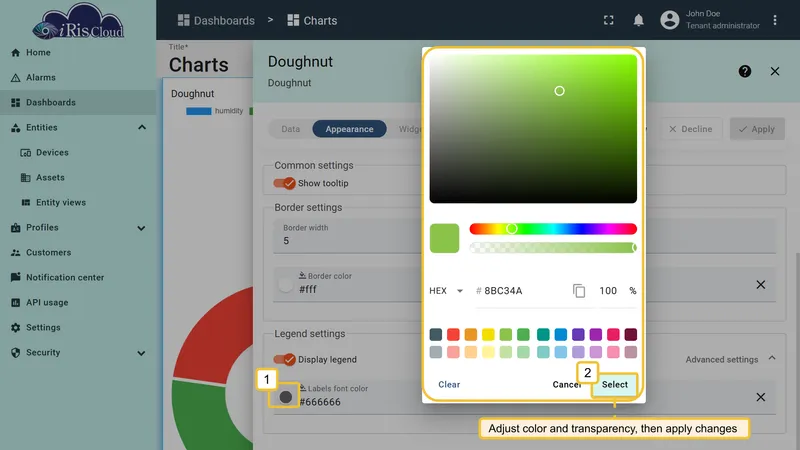The image size is (800, 450).
Task: Open the Border color swatch
Action: [285, 285]
